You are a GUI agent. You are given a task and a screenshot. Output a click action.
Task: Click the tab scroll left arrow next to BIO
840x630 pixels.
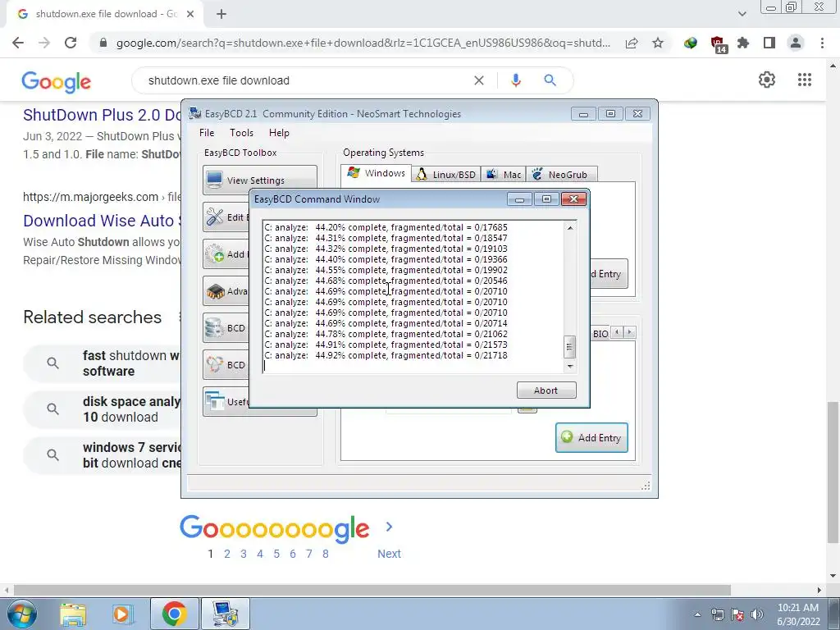point(617,332)
